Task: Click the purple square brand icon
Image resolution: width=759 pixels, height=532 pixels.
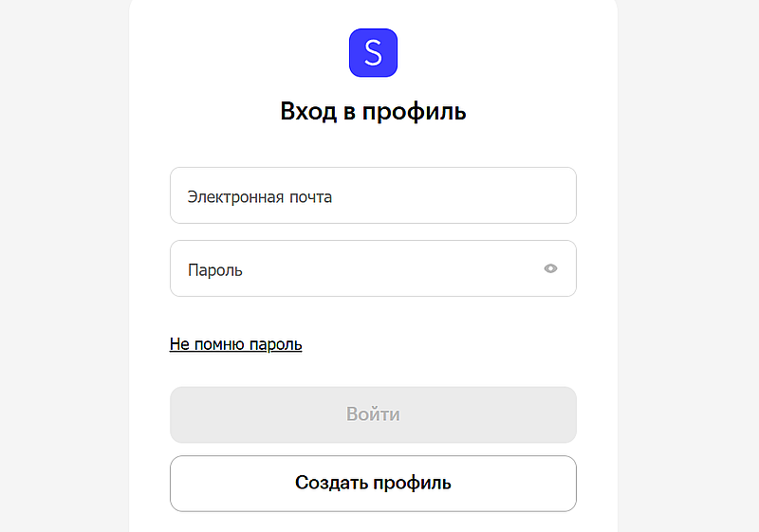Action: [x=373, y=53]
